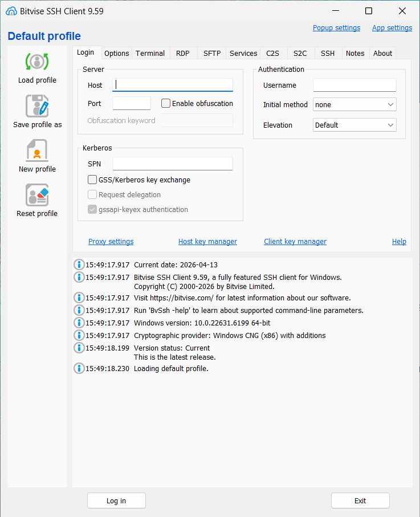
Task: Open the RDP tab
Action: tap(182, 54)
